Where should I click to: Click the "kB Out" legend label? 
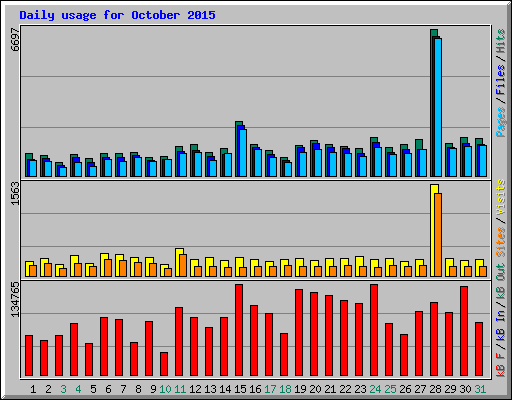[x=501, y=281]
